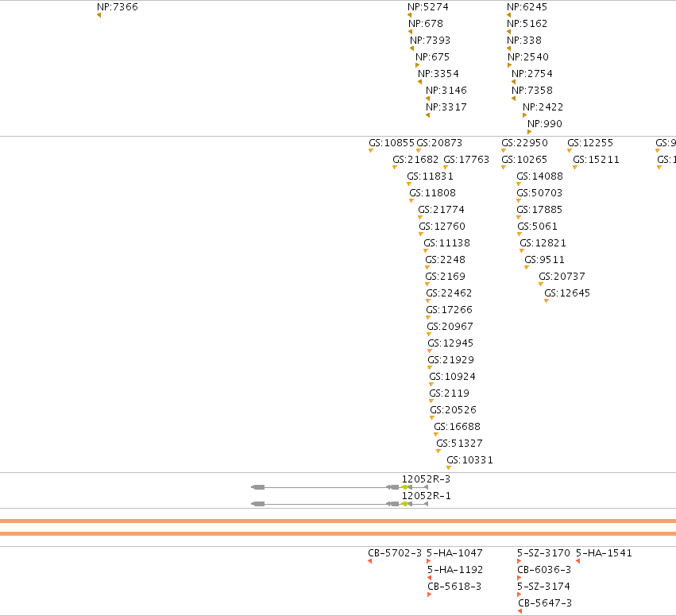This screenshot has height=616, width=676.
Task: Click the NP:7358 label
Action: coord(532,91)
